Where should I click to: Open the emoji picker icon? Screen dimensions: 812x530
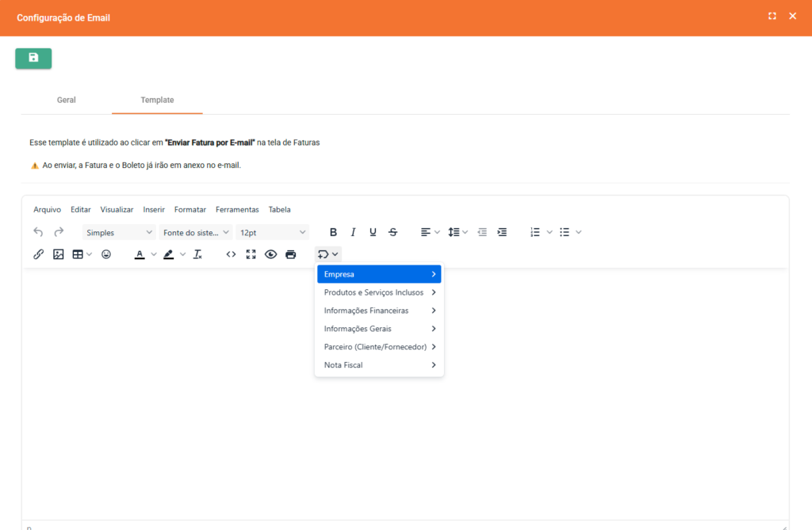[106, 254]
